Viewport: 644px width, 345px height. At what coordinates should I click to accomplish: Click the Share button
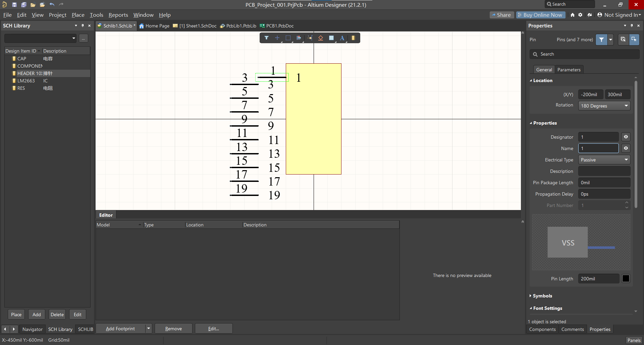(x=502, y=15)
